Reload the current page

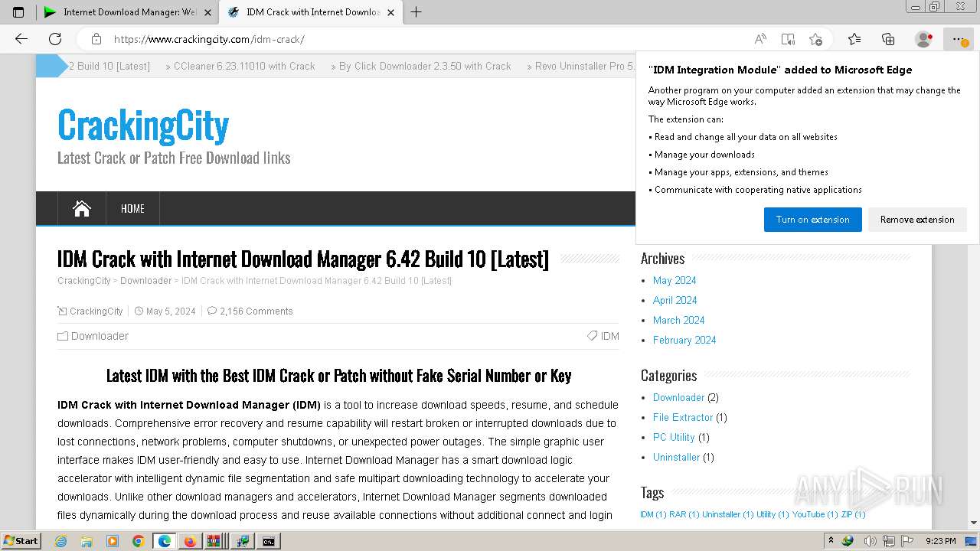(55, 39)
